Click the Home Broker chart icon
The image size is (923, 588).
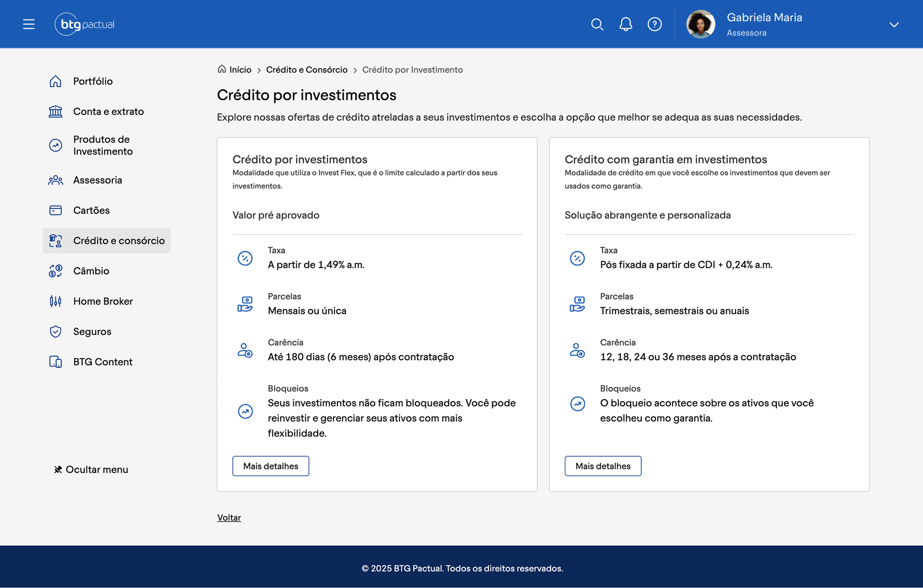coord(55,301)
